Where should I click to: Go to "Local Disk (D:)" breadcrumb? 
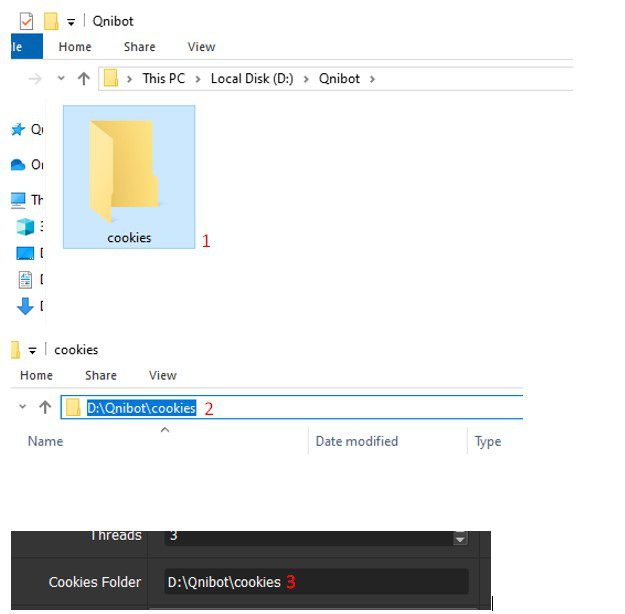tap(252, 78)
